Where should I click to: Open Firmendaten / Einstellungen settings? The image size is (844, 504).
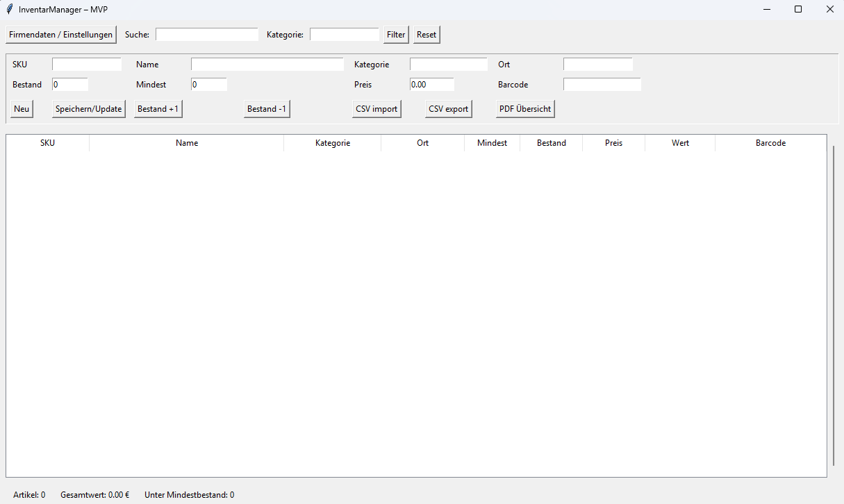coord(60,35)
